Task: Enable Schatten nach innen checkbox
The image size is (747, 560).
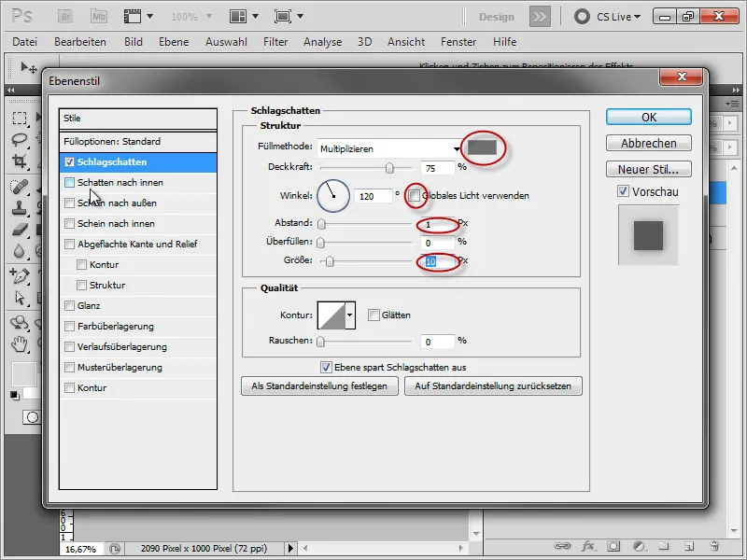Action: (69, 182)
